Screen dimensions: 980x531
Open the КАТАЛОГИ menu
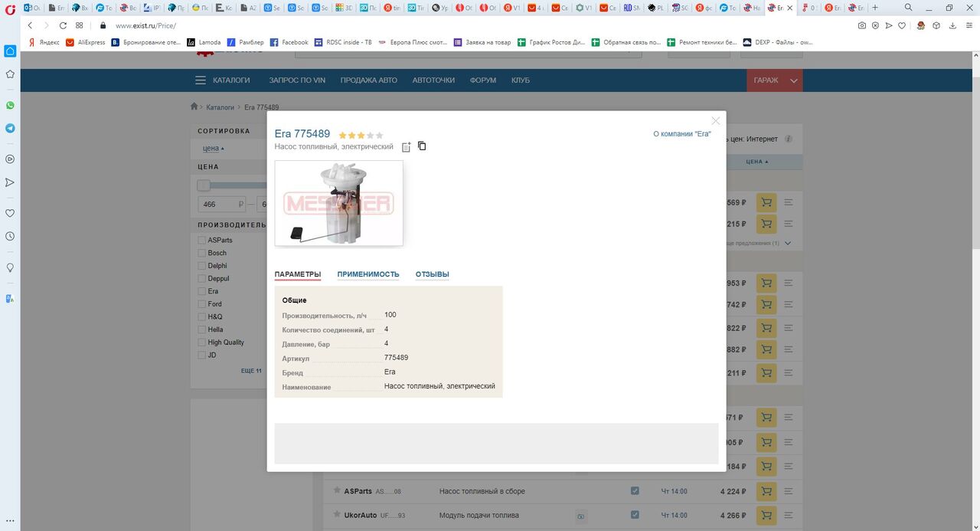point(223,80)
